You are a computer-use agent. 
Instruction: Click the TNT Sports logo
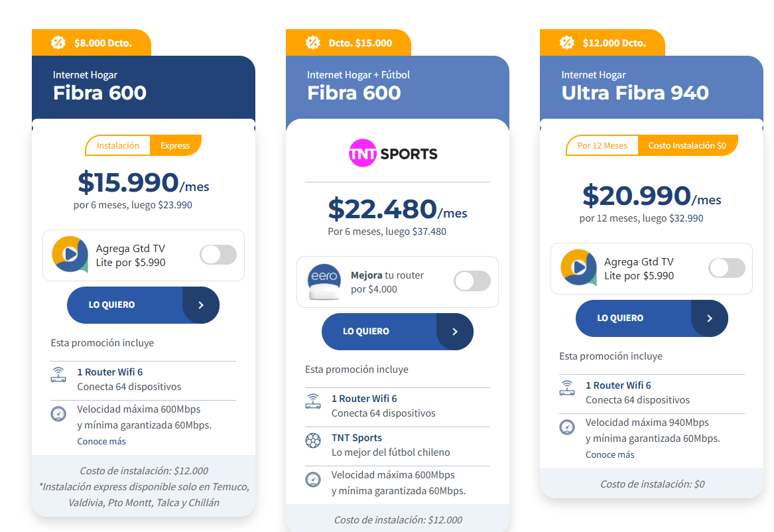pos(393,154)
